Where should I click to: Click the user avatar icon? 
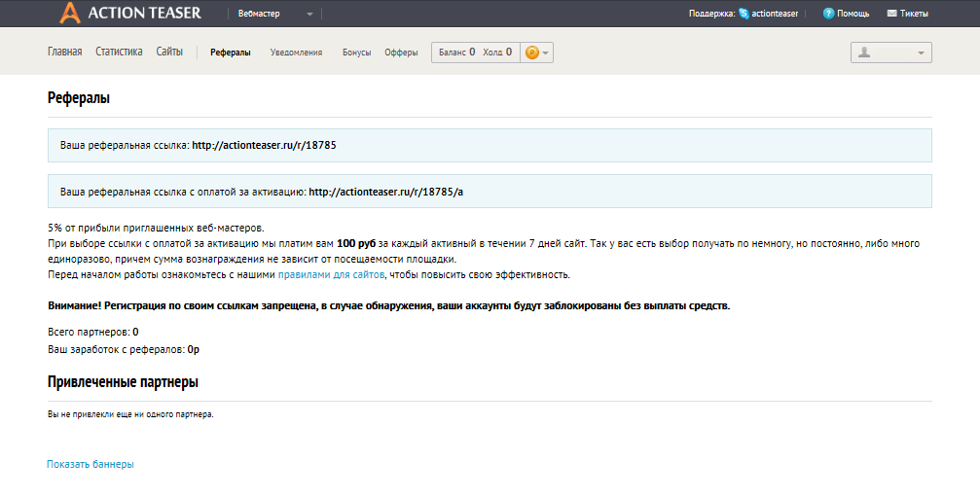click(863, 53)
